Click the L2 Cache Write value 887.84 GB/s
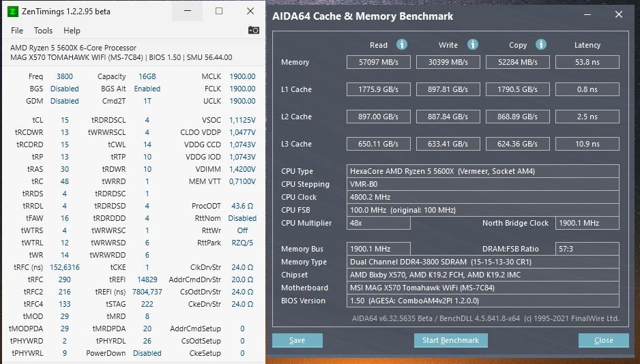 tap(448, 117)
